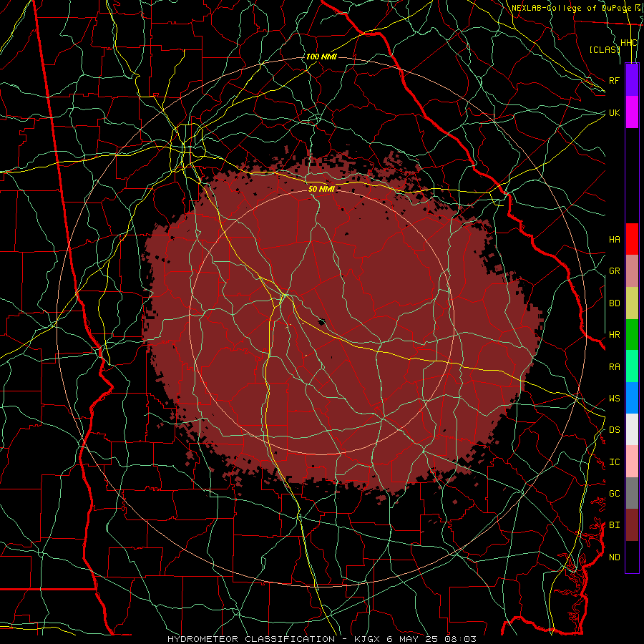Select the GR pink legend color block
644x644 pixels.
point(632,270)
